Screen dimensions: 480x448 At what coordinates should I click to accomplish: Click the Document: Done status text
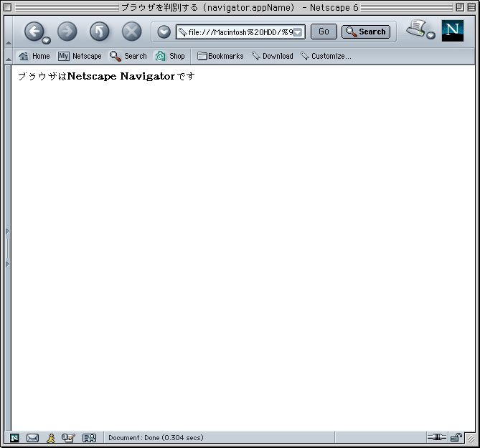[x=156, y=437]
